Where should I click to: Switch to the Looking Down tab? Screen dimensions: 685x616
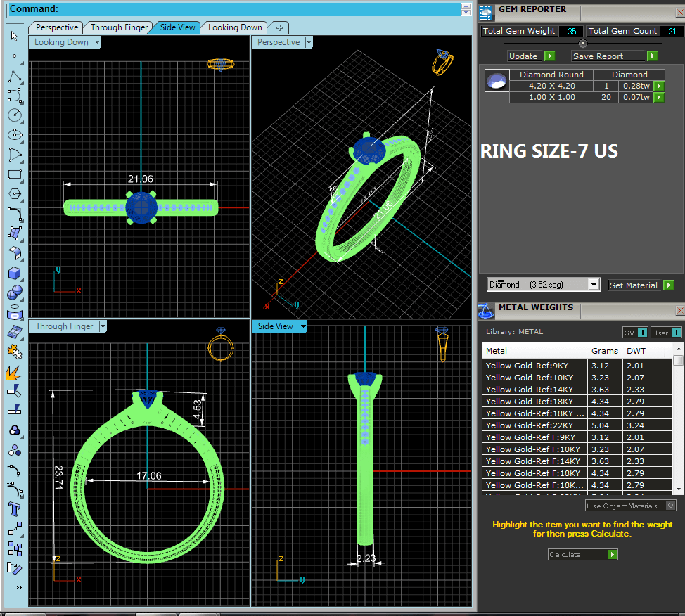pyautogui.click(x=235, y=27)
